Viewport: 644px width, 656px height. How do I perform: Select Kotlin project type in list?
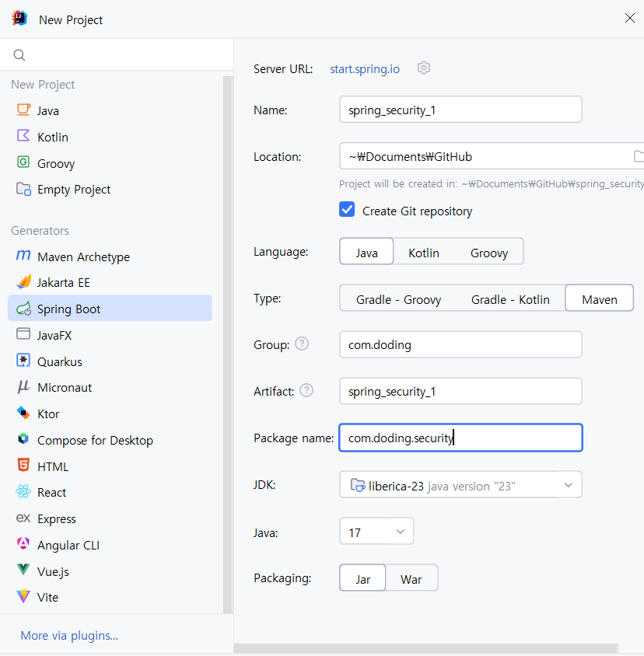pos(110,137)
